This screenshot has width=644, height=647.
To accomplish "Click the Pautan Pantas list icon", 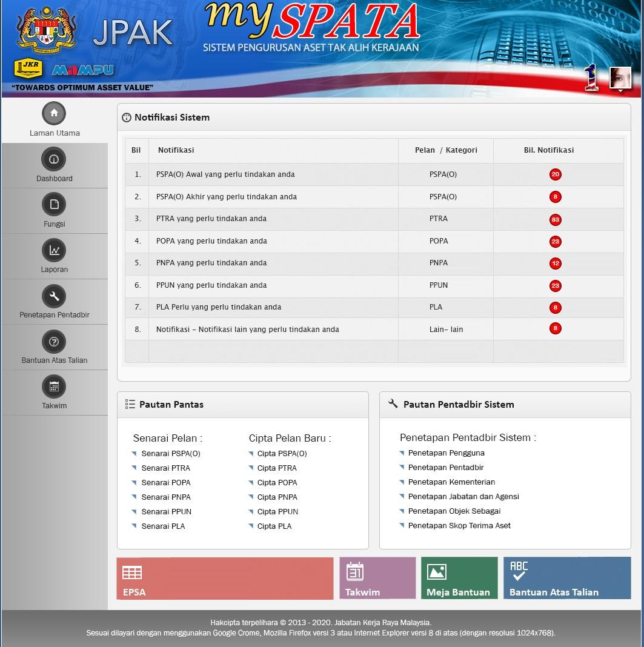I will pos(130,404).
